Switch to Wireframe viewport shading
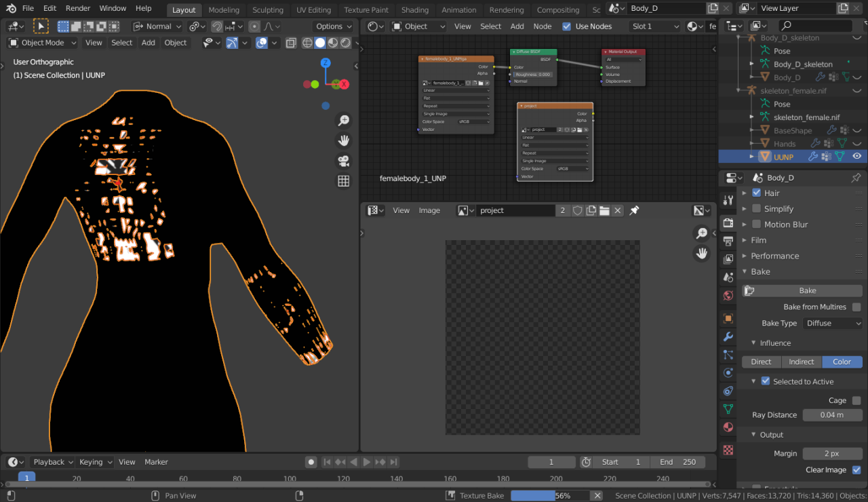Screen dimensions: 868x502 pyautogui.click(x=307, y=43)
